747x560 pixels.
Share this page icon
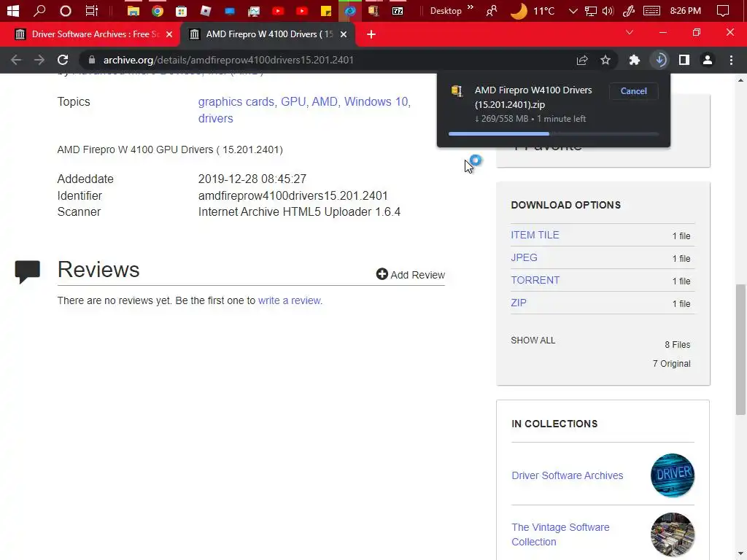tap(582, 60)
